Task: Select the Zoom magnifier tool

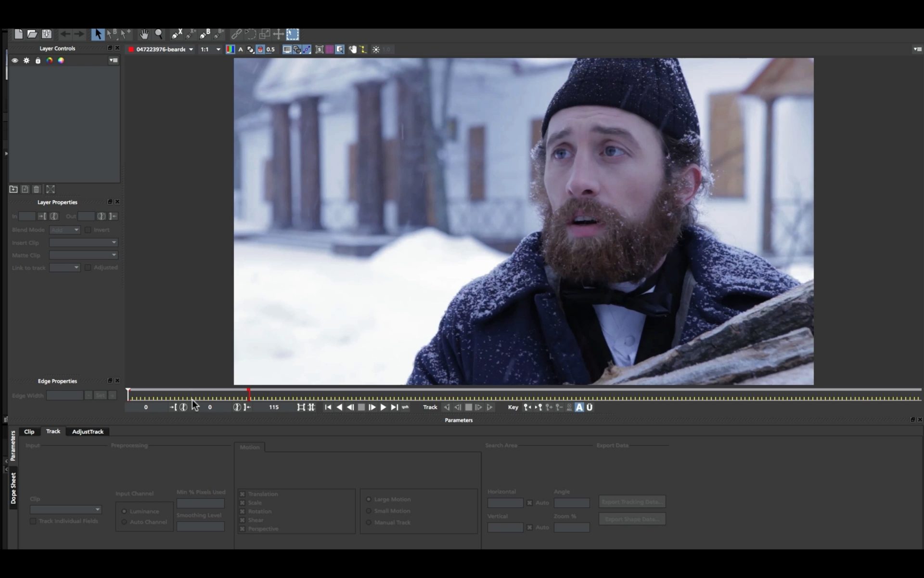Action: click(158, 34)
